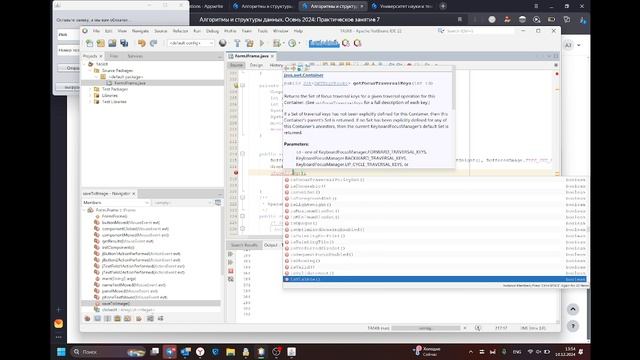Expand the Test Libraries node
This screenshot has width=640, height=360.
(x=90, y=102)
